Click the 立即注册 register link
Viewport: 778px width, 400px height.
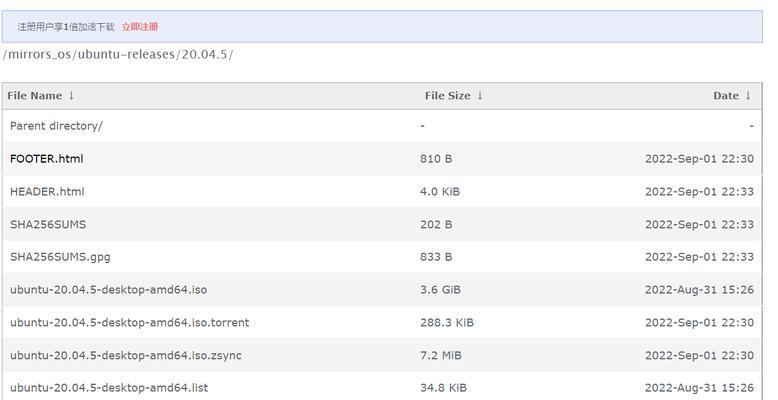point(140,27)
